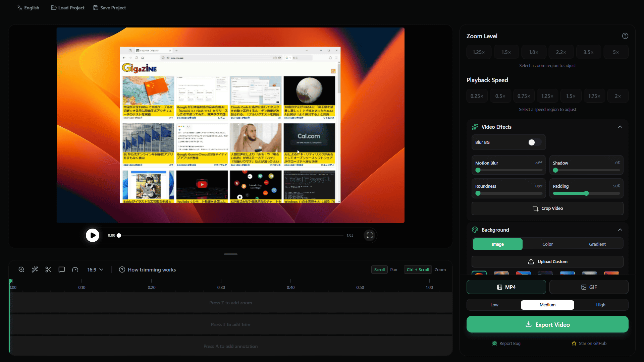Collapse the Background section
Image resolution: width=644 pixels, height=362 pixels.
620,230
